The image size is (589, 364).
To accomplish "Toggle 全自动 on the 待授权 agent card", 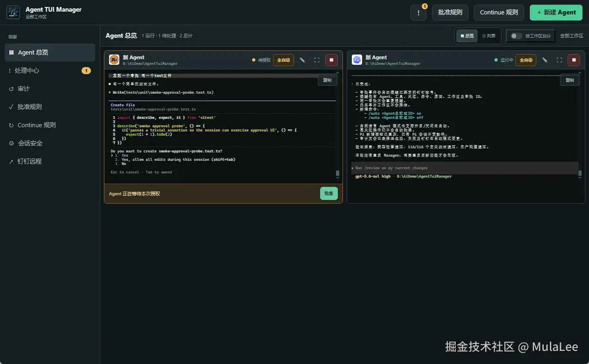I will coord(283,60).
